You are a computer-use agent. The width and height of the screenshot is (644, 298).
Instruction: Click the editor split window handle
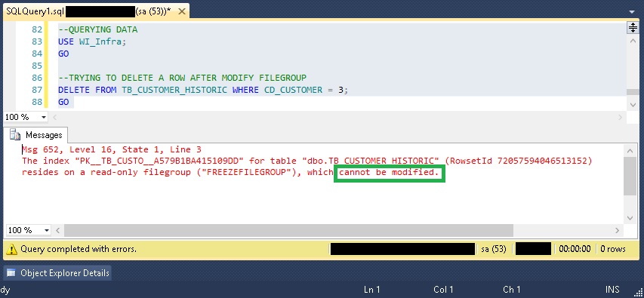[x=632, y=27]
